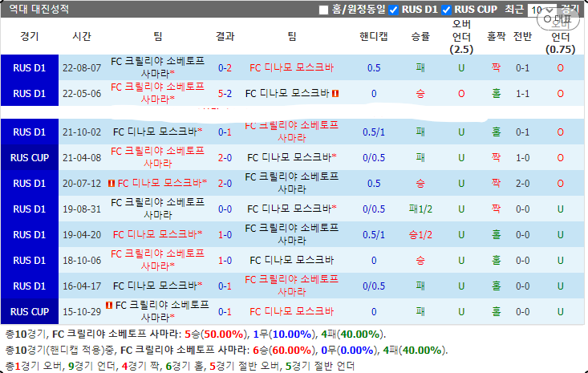Click the 오버 언더 (0.75) column header
The height and width of the screenshot is (373, 588).
tap(560, 37)
